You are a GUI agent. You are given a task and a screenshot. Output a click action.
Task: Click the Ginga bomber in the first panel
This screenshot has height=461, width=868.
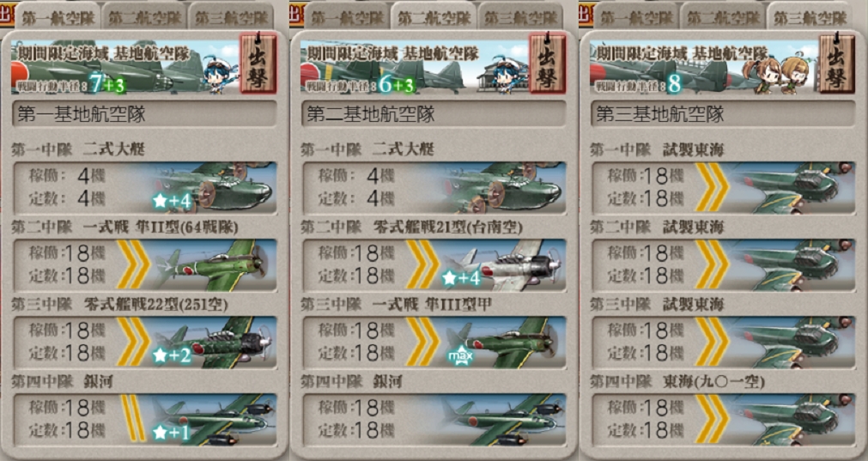(x=144, y=420)
